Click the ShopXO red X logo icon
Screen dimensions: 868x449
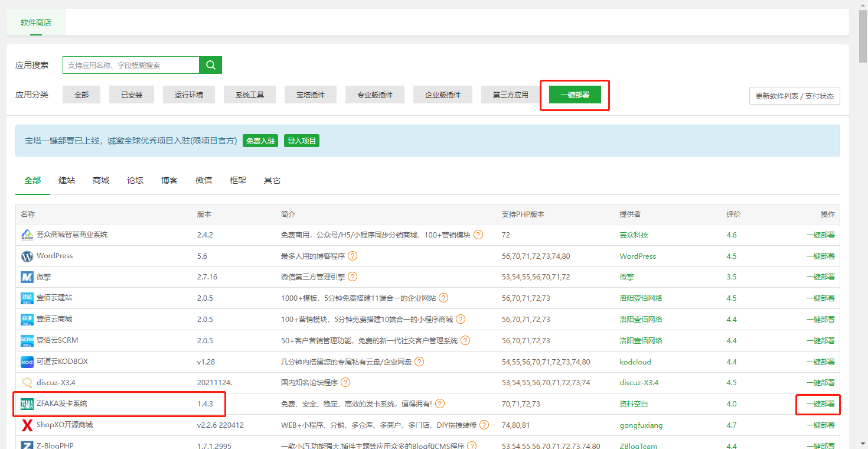coord(27,425)
